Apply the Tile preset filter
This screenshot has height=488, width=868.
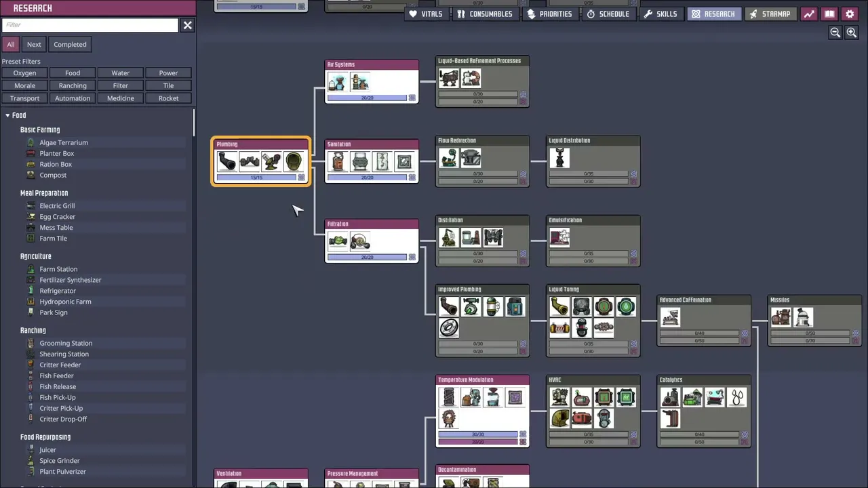(168, 85)
